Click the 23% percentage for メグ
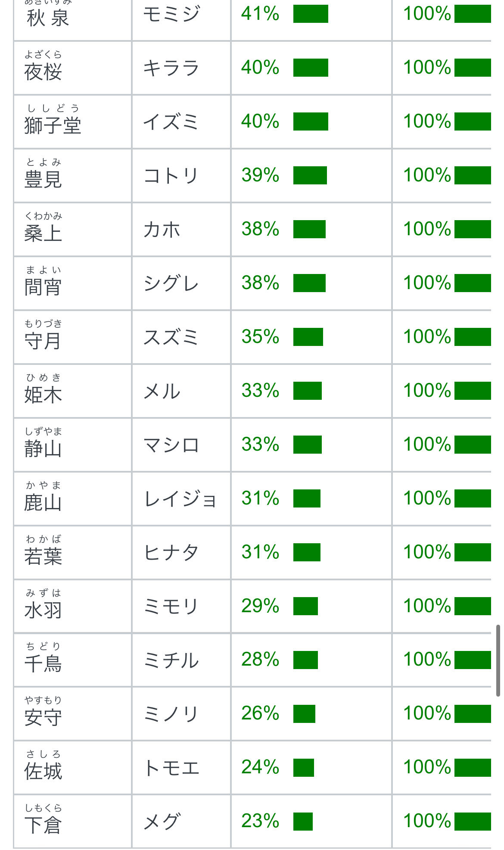Viewport: 504px width, 850px height. click(260, 821)
